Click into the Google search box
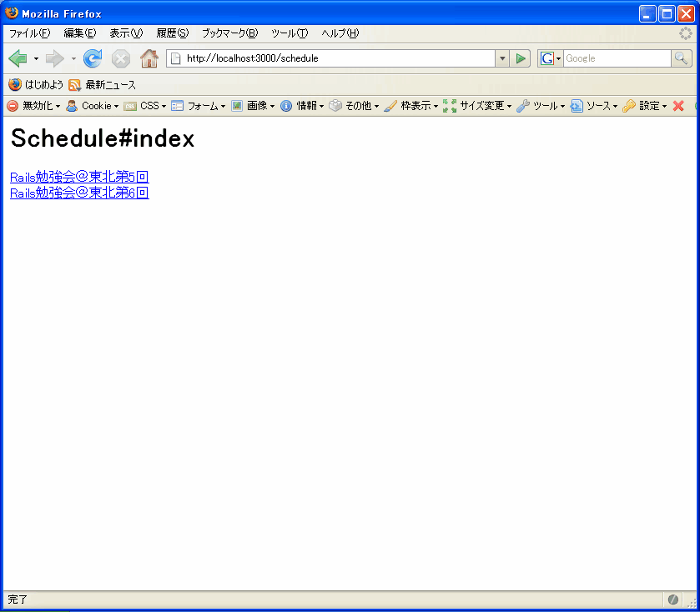 [617, 58]
